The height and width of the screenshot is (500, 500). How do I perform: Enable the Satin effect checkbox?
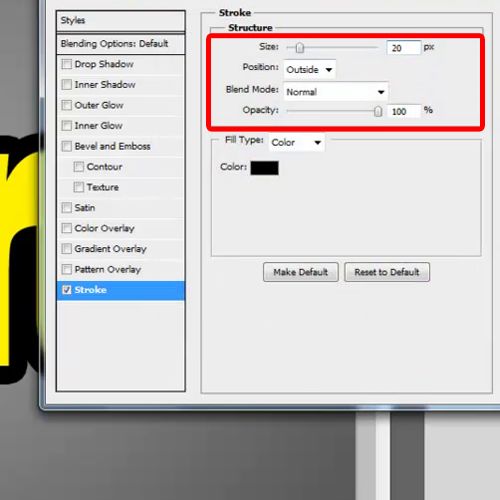click(67, 208)
